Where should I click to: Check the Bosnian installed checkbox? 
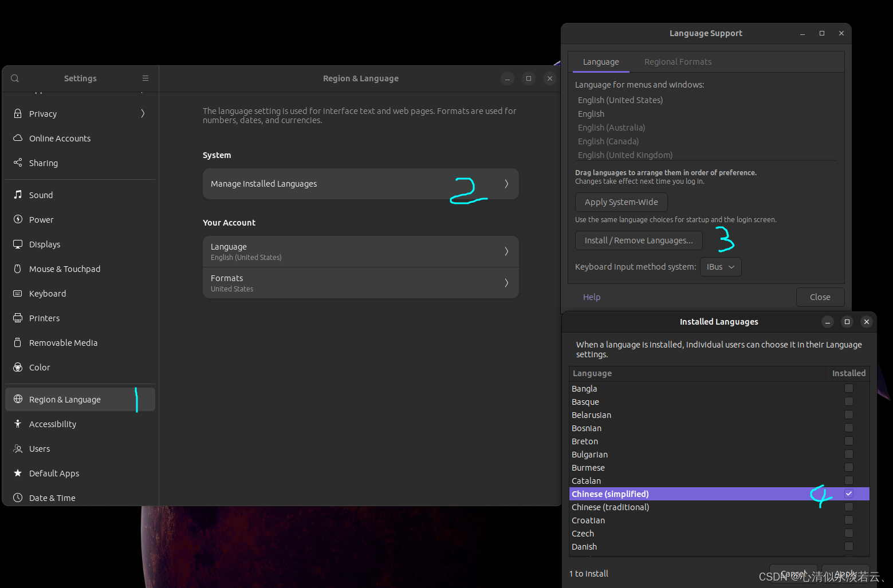849,428
